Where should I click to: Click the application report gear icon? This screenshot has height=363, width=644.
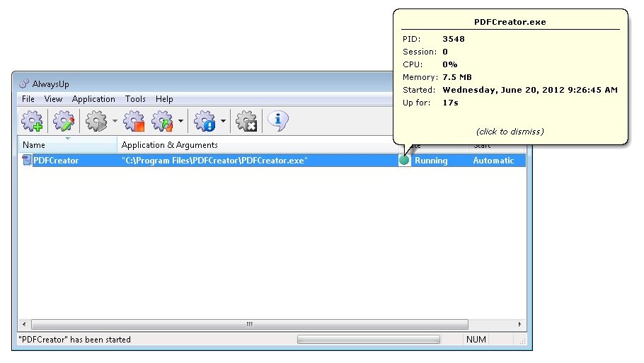[x=205, y=121]
